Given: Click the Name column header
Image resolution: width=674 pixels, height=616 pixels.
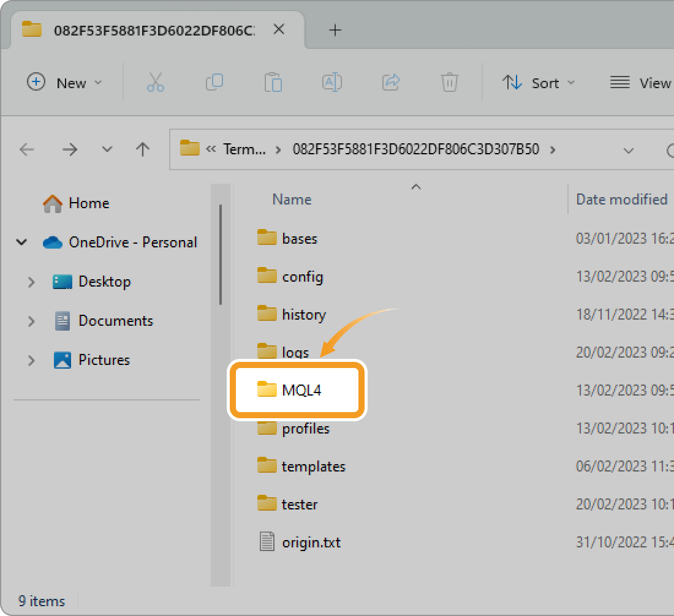Looking at the screenshot, I should [x=292, y=200].
